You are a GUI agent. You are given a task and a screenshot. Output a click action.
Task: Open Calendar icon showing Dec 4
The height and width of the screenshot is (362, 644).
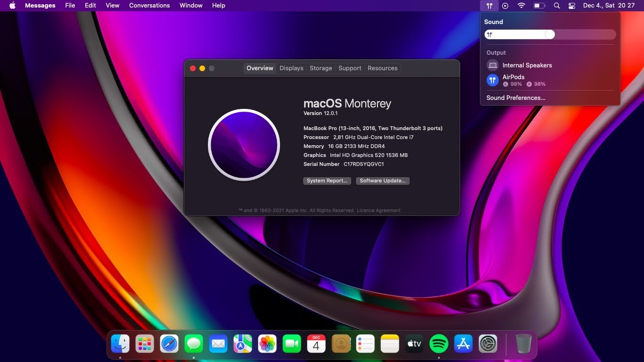point(316,344)
